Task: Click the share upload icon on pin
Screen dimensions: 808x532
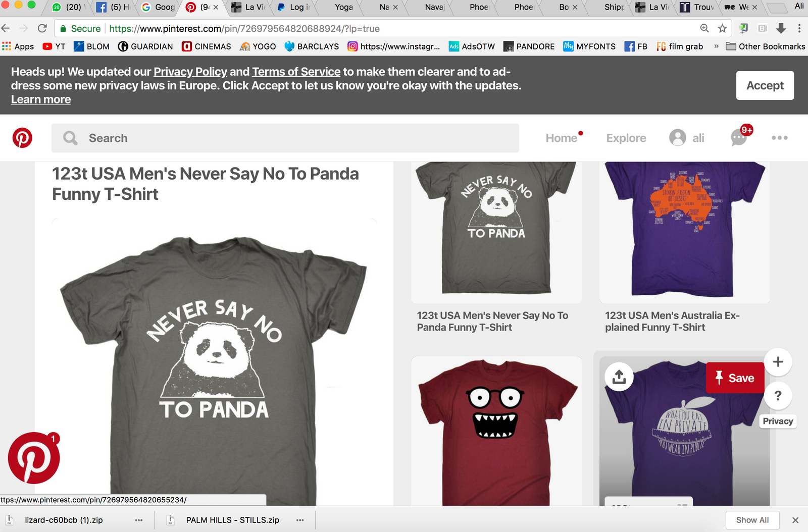Action: [x=619, y=377]
